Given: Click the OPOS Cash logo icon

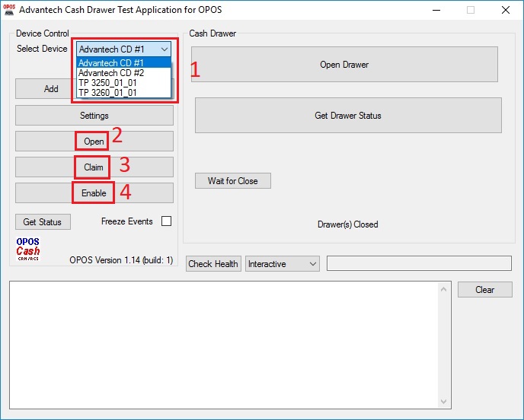Looking at the screenshot, I should (x=28, y=247).
